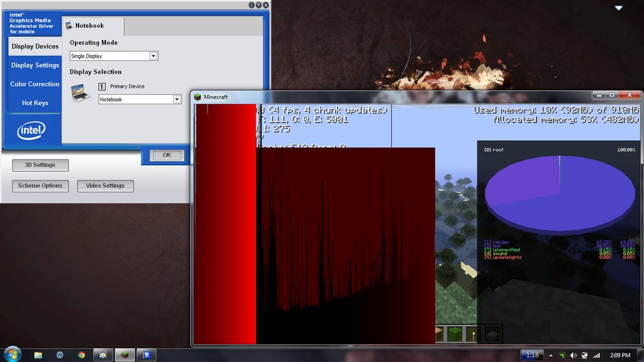Click the 'render' profiler legend entry
Image resolution: width=644 pixels, height=362 pixels.
coord(497,243)
